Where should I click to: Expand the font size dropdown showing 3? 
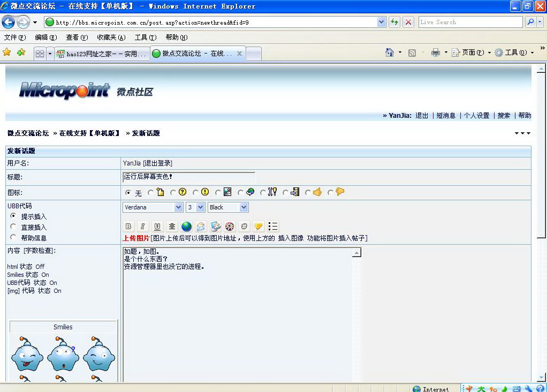[201, 207]
